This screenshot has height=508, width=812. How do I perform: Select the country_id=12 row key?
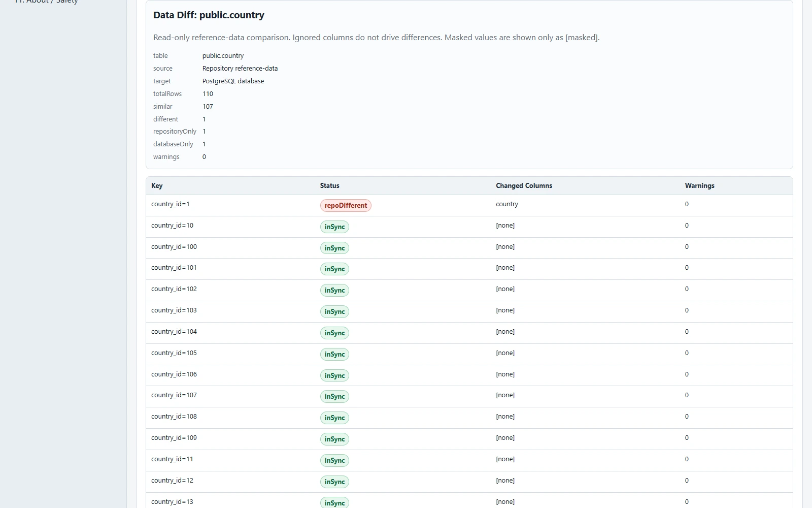(173, 481)
